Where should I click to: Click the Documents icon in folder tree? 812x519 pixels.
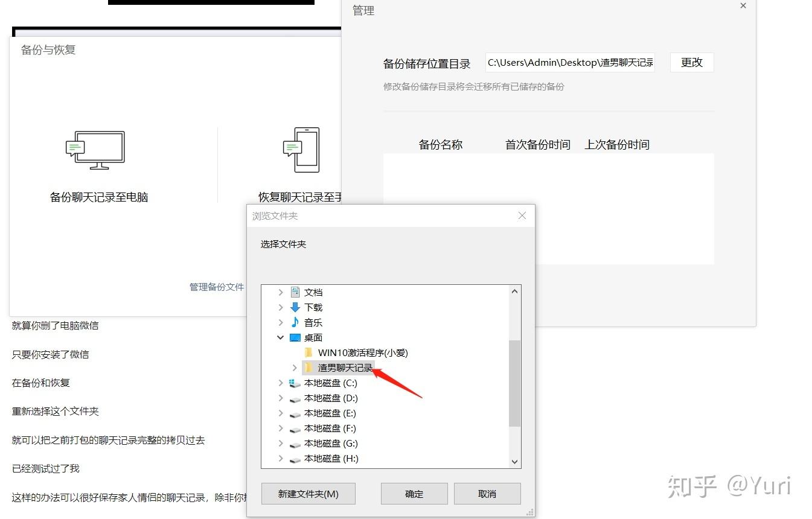tap(295, 292)
